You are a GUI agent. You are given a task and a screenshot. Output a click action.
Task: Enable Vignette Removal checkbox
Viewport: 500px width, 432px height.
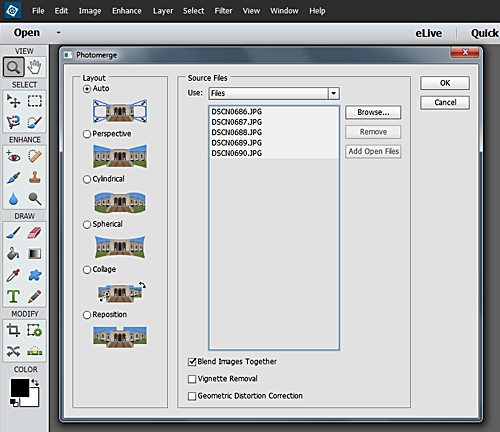(x=192, y=379)
